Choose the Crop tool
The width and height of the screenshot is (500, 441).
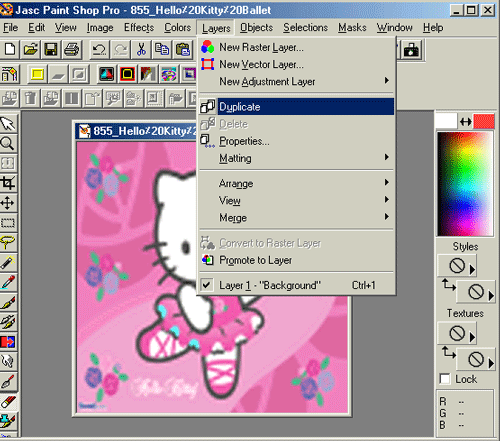tap(8, 183)
